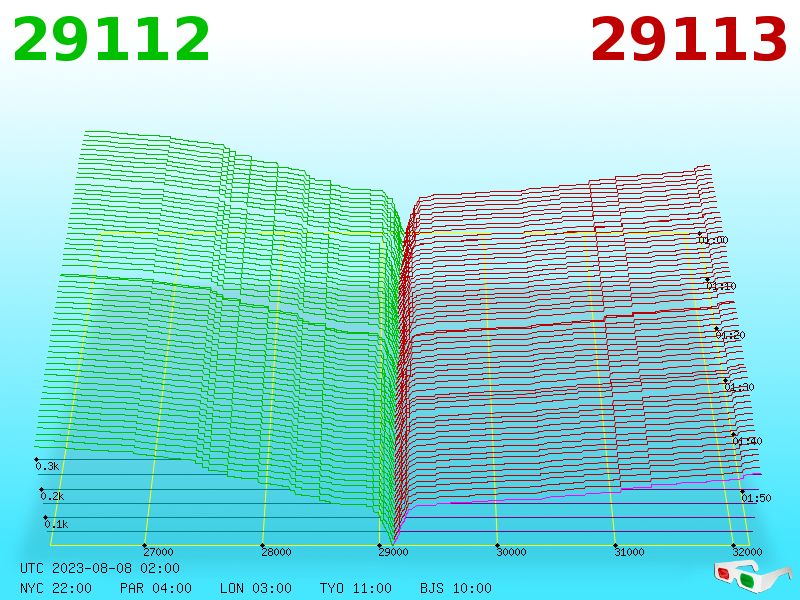The width and height of the screenshot is (800, 600).
Task: Click the 01:20 time axis marker
Action: click(731, 335)
